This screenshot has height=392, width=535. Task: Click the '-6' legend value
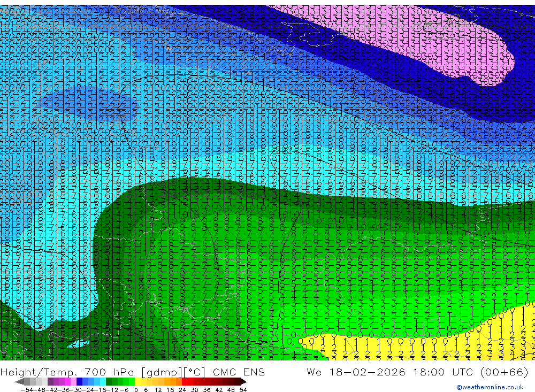click(x=124, y=390)
